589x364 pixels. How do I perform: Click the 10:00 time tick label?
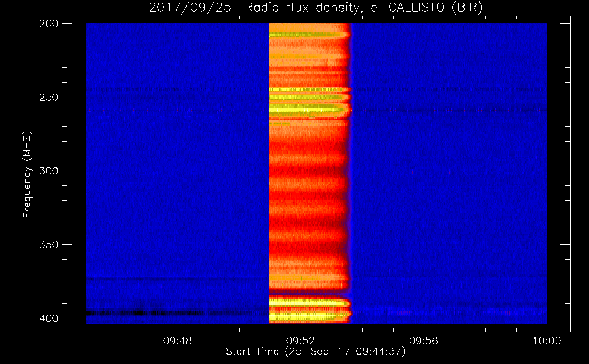[x=547, y=341]
